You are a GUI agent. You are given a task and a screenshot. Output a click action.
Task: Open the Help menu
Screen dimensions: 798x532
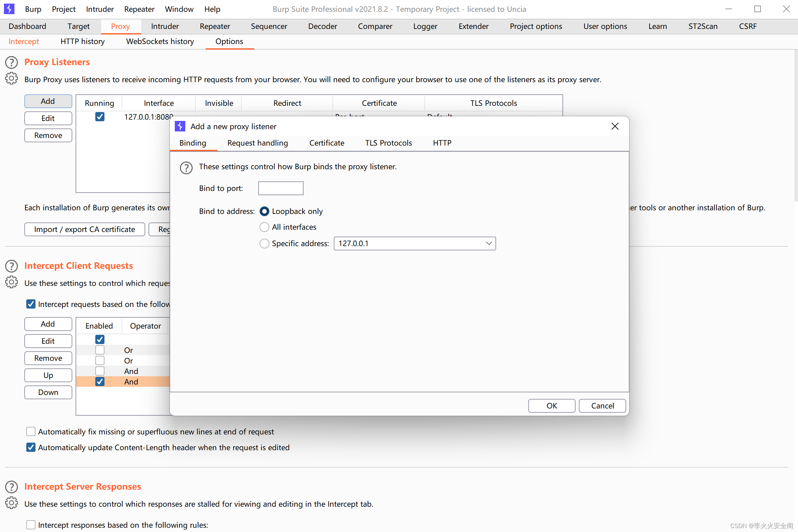click(x=212, y=9)
